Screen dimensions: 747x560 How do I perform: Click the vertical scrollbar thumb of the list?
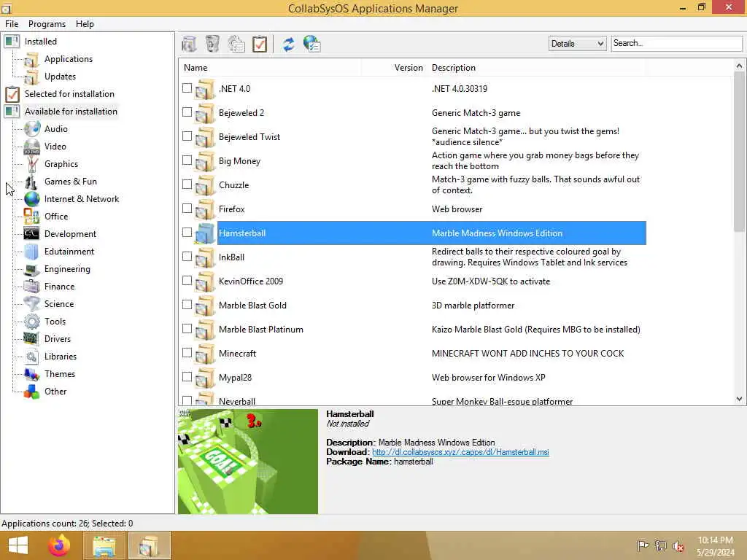[x=739, y=152]
